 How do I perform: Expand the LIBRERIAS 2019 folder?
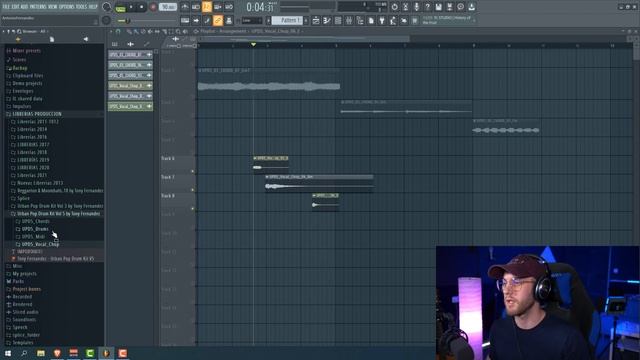pyautogui.click(x=33, y=160)
